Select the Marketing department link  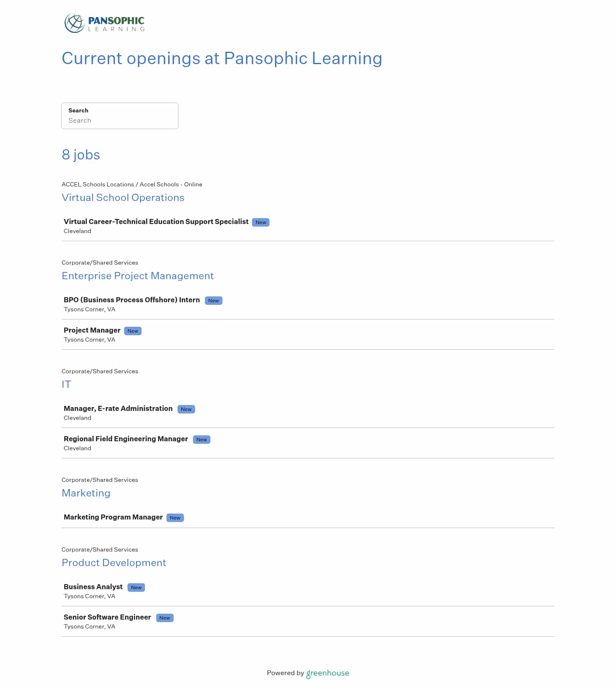(x=86, y=493)
